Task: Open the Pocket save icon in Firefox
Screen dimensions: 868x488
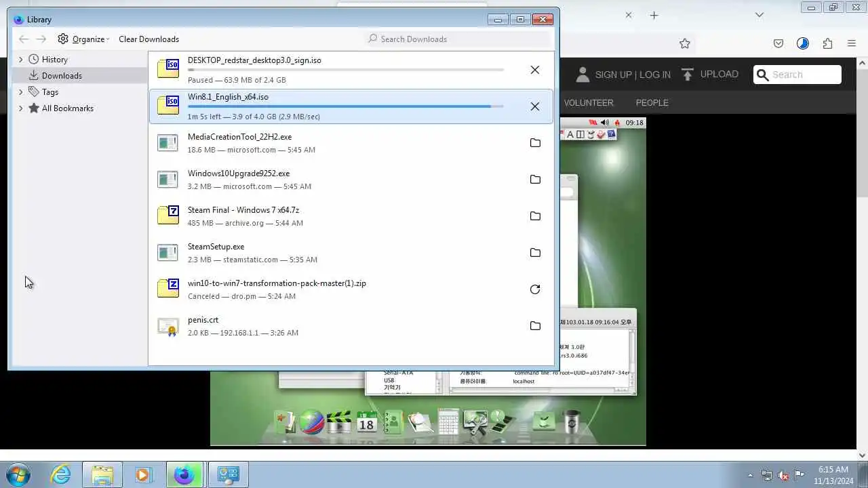Action: [x=778, y=43]
